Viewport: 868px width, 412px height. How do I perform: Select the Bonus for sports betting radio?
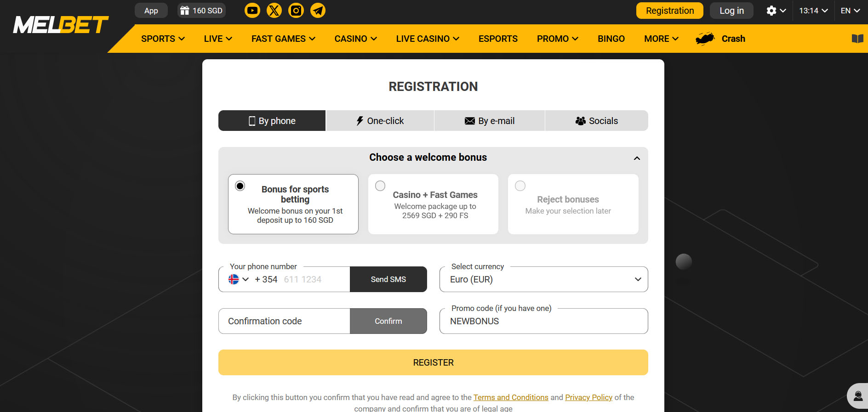(240, 186)
